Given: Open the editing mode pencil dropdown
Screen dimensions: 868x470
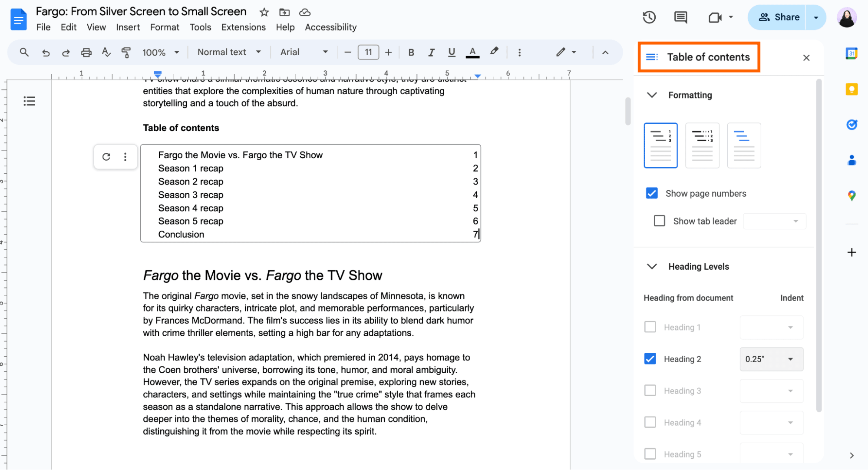Looking at the screenshot, I should 566,53.
